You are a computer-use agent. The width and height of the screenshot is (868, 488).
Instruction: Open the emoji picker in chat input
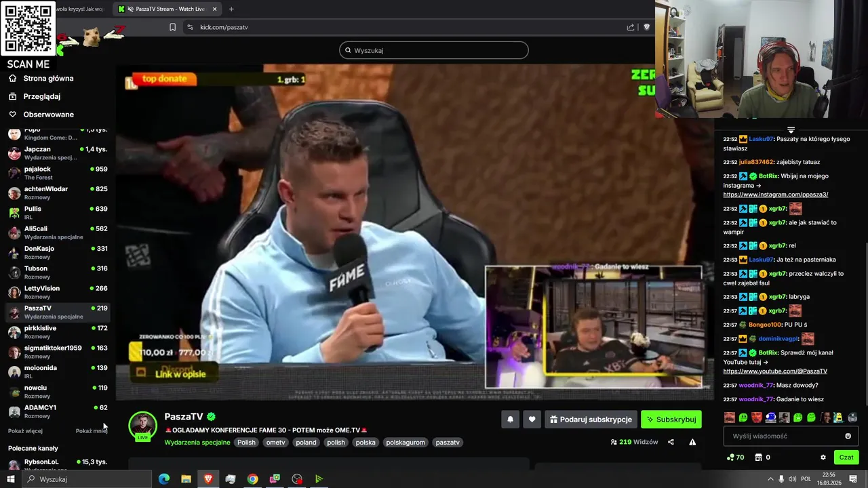click(848, 436)
